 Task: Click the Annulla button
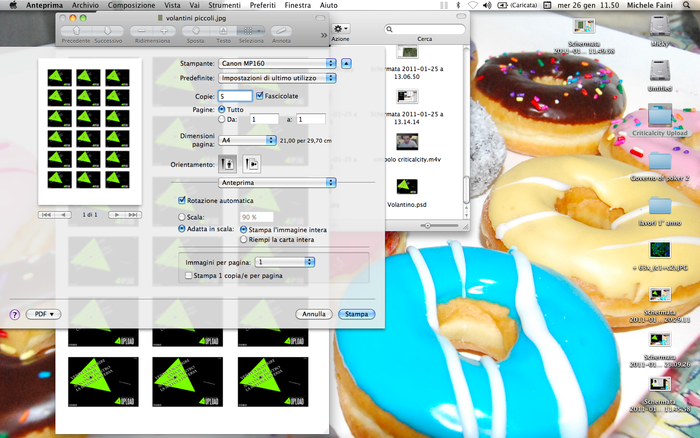click(x=314, y=314)
